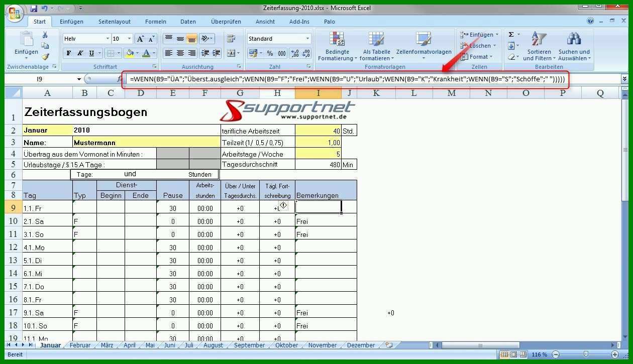Screen dimensions: 633x364
Task: Align text left
Action: (x=169, y=53)
